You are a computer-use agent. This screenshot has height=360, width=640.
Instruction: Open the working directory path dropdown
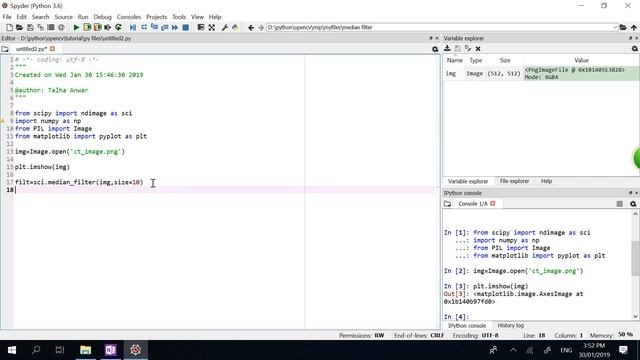615,27
